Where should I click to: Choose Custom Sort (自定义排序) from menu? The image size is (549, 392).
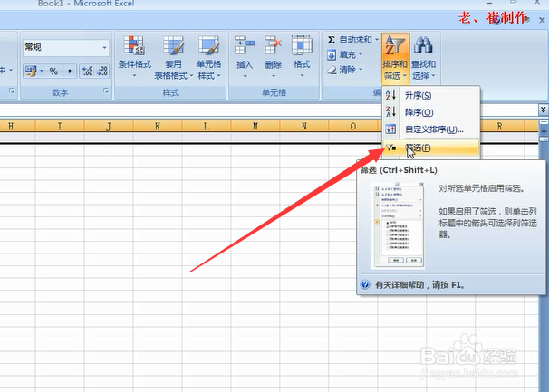coord(431,129)
